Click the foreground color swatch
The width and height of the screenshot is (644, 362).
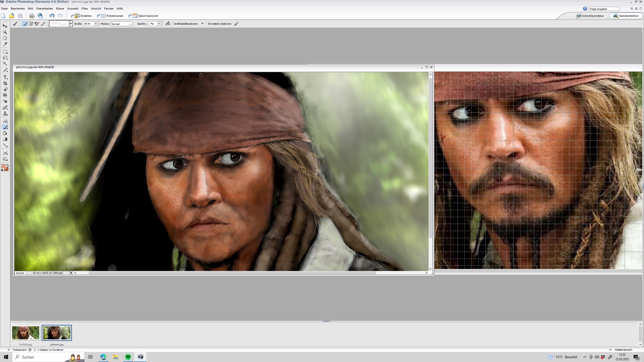pyautogui.click(x=3, y=166)
